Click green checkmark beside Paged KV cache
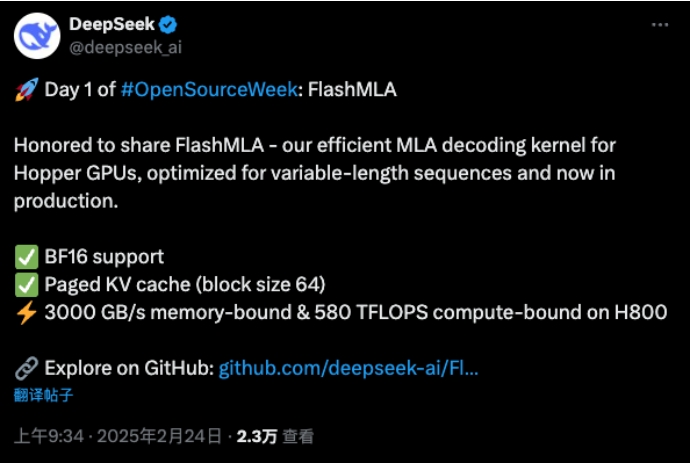The width and height of the screenshot is (690, 464). [x=25, y=285]
